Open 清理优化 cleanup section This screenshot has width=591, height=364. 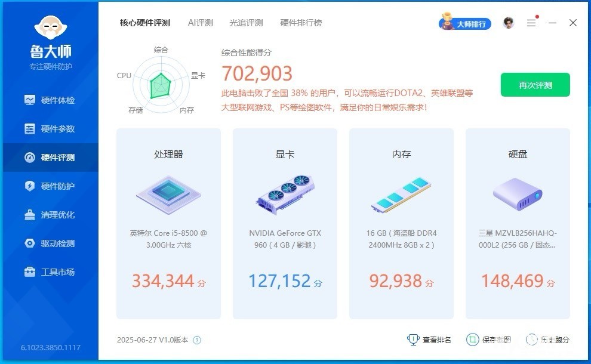pos(50,215)
